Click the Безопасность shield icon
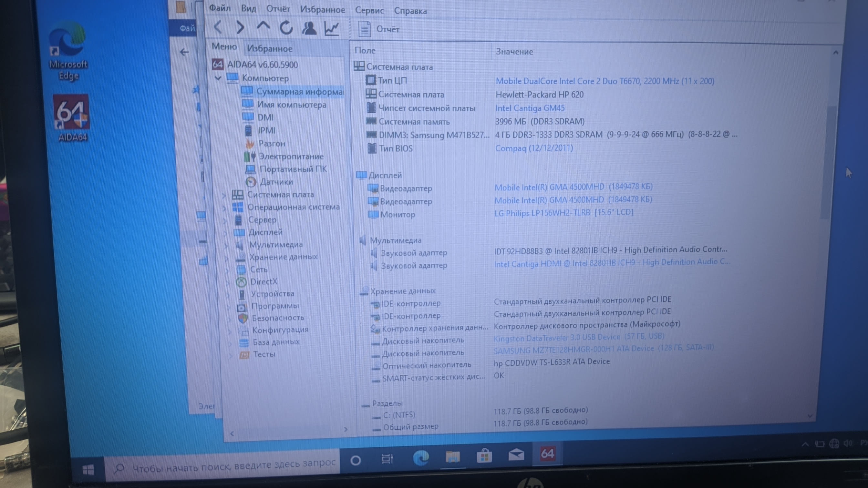 pos(243,318)
